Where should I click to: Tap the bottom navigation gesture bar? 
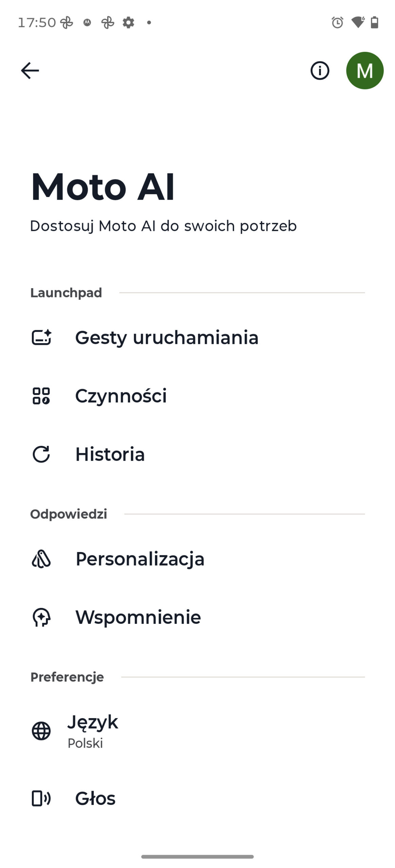coord(197,856)
